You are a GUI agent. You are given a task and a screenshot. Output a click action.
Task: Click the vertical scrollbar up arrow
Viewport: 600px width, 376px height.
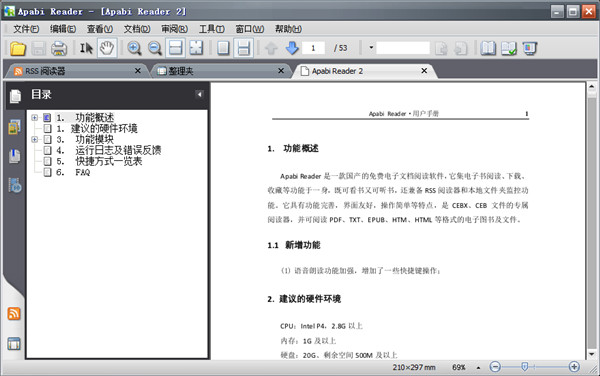(x=592, y=87)
